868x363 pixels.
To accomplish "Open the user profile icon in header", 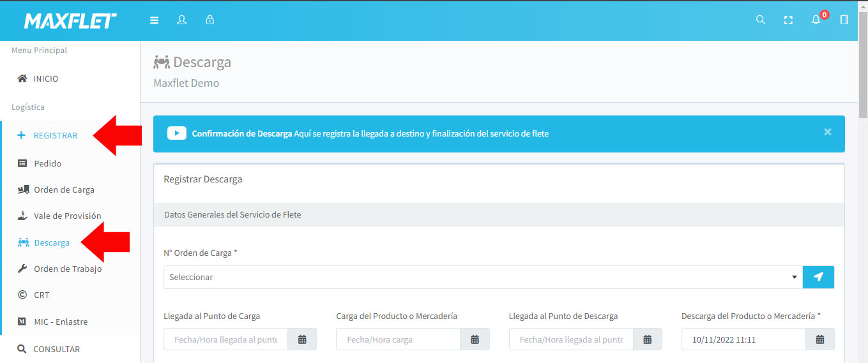I will coord(181,20).
